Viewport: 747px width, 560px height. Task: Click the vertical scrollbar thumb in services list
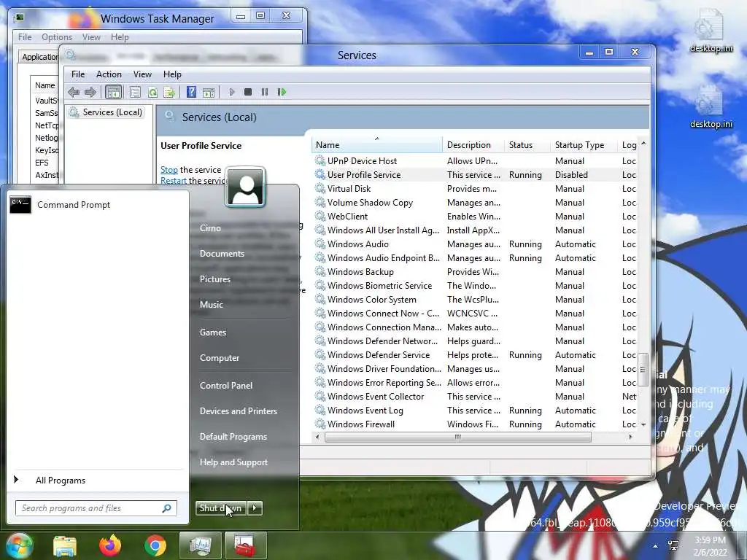click(x=643, y=370)
